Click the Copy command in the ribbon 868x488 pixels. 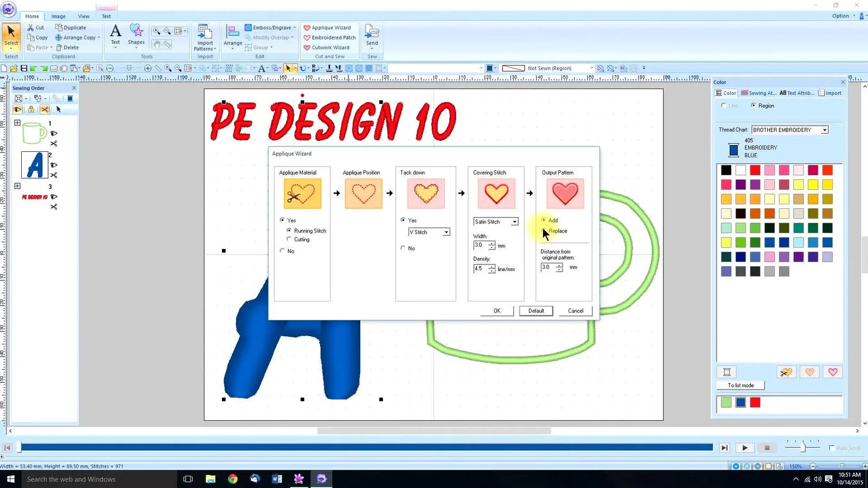tap(37, 37)
